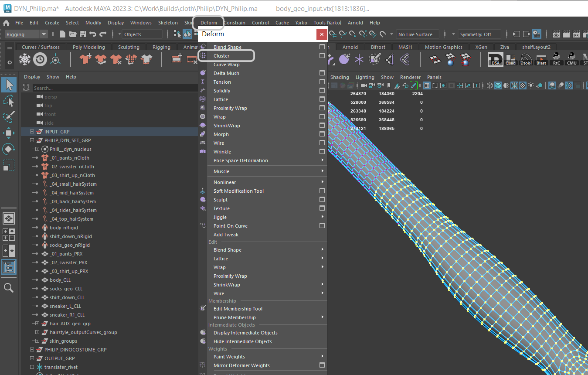This screenshot has width=588, height=375.
Task: Open the Delta Mush option box
Action: pos(322,73)
